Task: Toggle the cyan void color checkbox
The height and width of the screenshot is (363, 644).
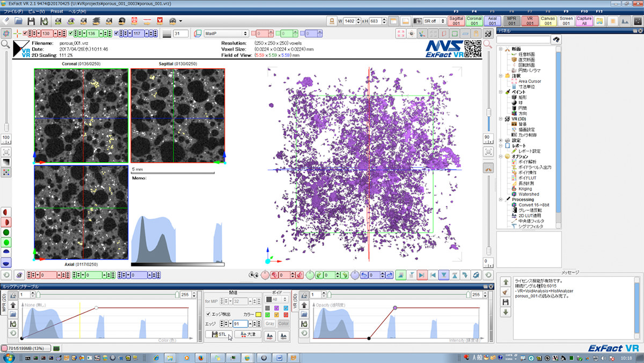Action: [x=286, y=308]
